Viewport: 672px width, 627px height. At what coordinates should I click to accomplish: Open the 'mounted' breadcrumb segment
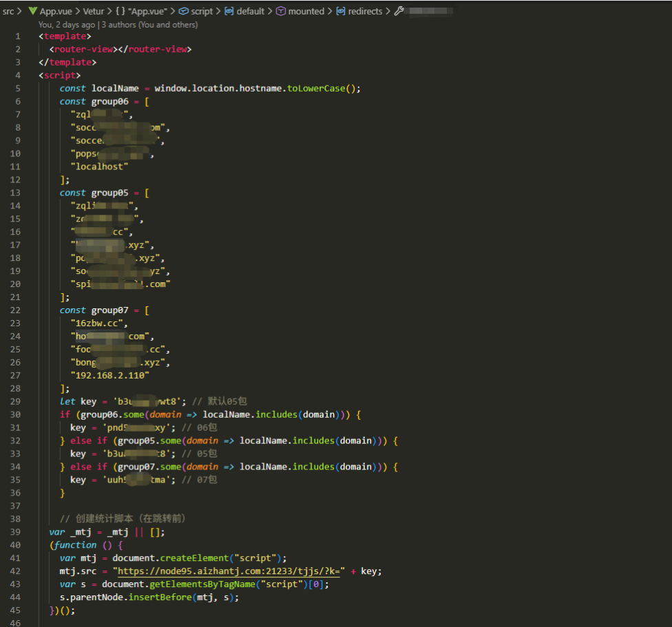click(x=306, y=12)
